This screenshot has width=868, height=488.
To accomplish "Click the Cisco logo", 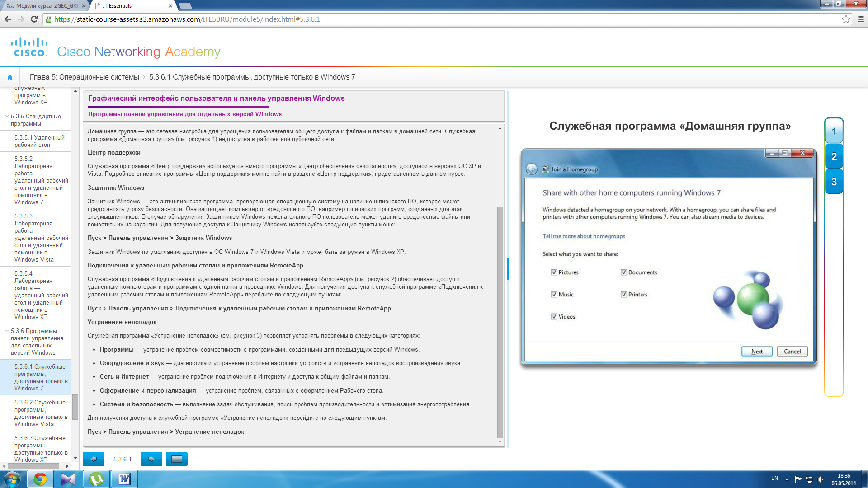I will click(29, 47).
